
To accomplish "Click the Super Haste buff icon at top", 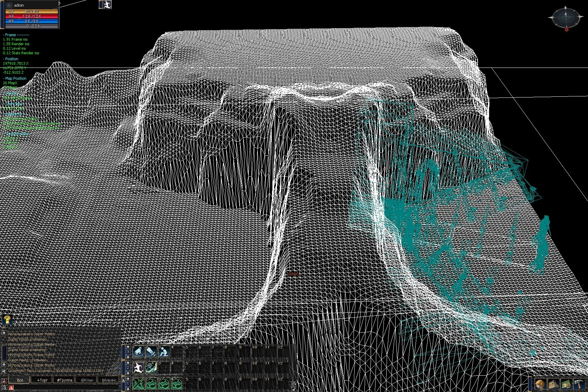I will pyautogui.click(x=107, y=5).
